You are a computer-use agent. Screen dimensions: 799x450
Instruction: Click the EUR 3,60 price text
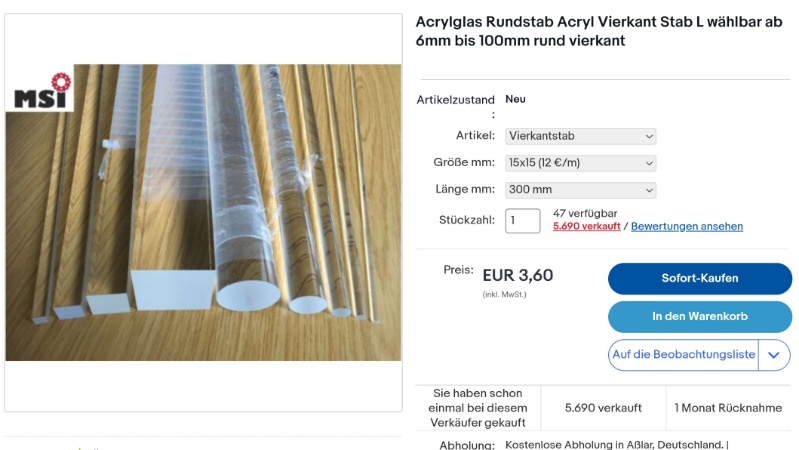pos(518,275)
